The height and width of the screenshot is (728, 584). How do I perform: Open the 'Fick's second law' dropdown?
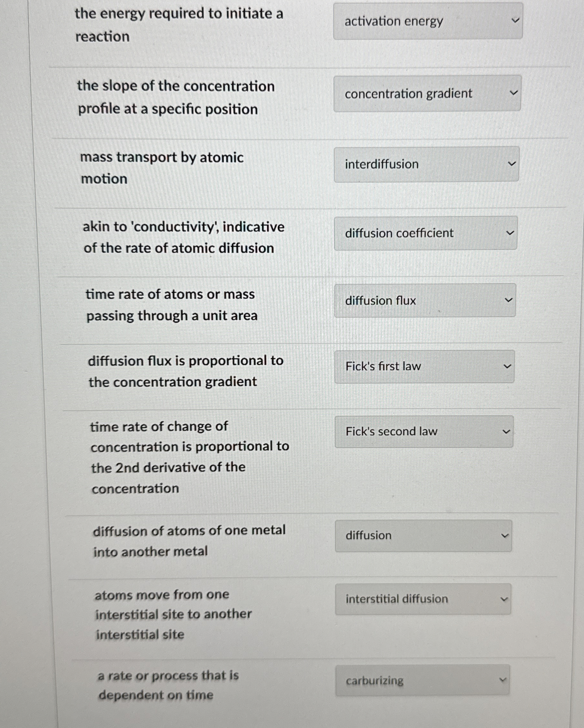coord(423,432)
